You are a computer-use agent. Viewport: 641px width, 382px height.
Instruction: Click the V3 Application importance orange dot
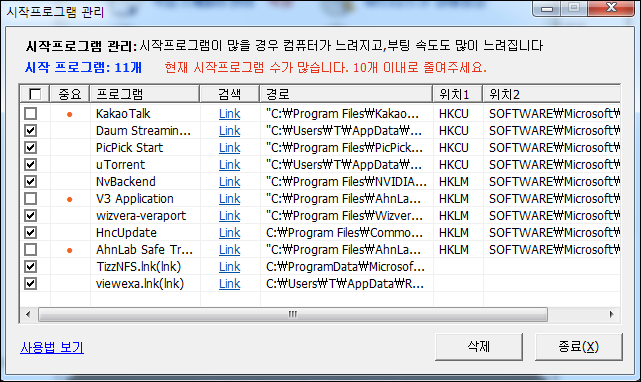coord(69,200)
